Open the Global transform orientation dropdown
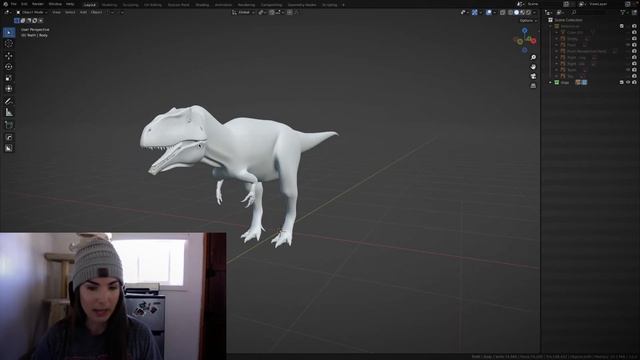Viewport: 640px width, 360px height. (243, 13)
